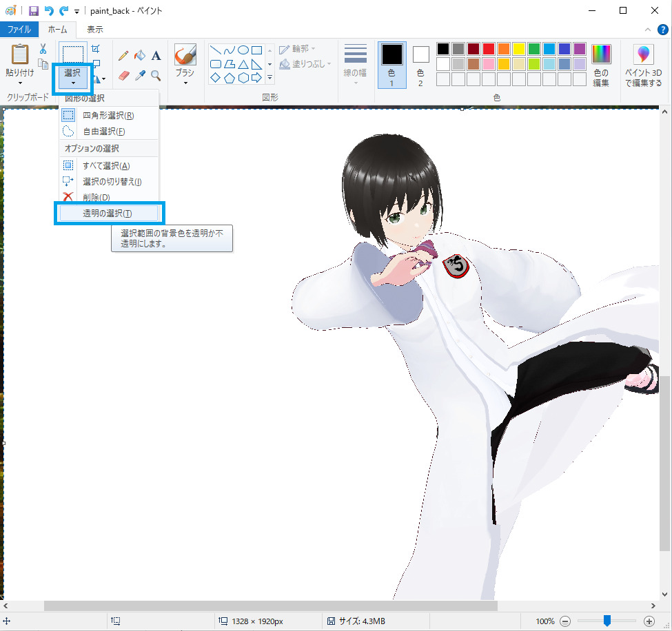Click the zoom in plus button
The image size is (672, 631).
coord(649,621)
